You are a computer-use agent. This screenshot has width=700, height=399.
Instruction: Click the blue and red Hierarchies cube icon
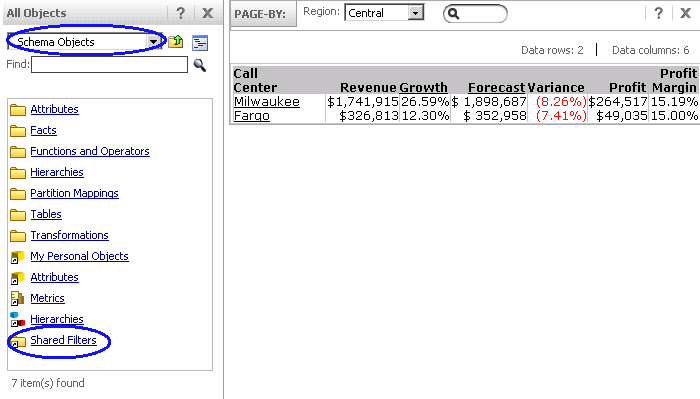(x=18, y=320)
